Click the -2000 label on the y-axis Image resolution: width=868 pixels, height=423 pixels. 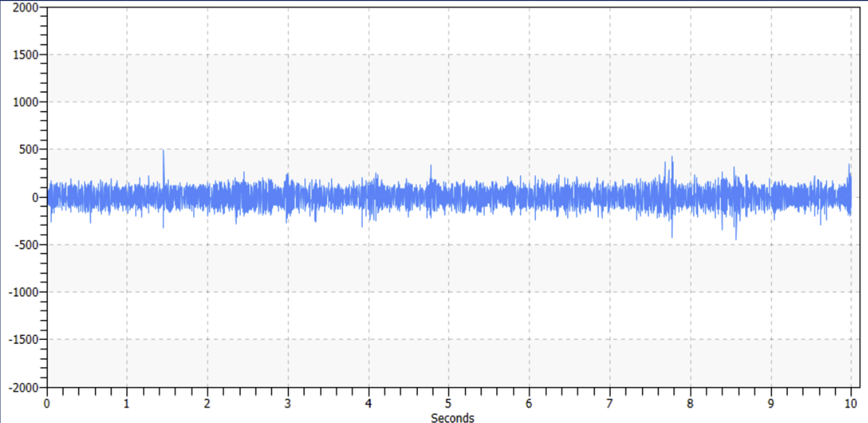click(x=23, y=388)
